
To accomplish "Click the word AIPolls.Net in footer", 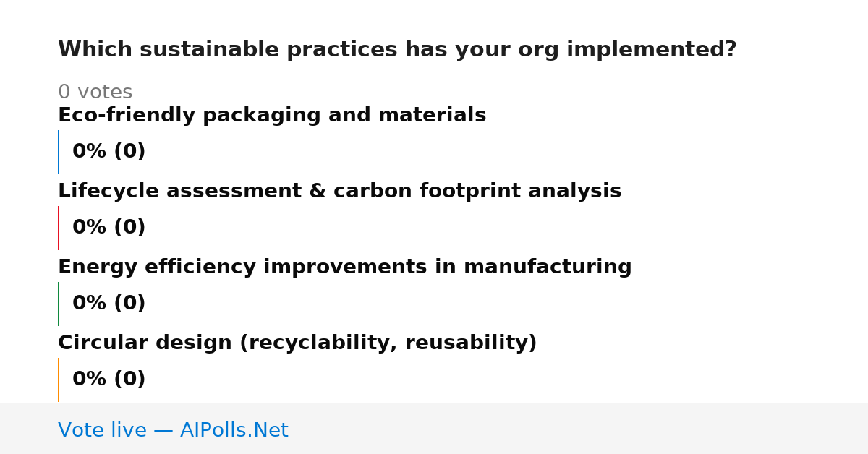I will (234, 430).
